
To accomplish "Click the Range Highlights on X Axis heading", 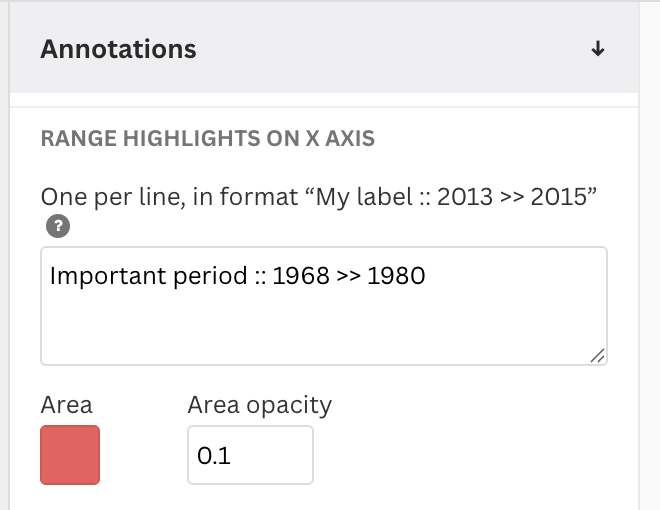I will 207,139.
